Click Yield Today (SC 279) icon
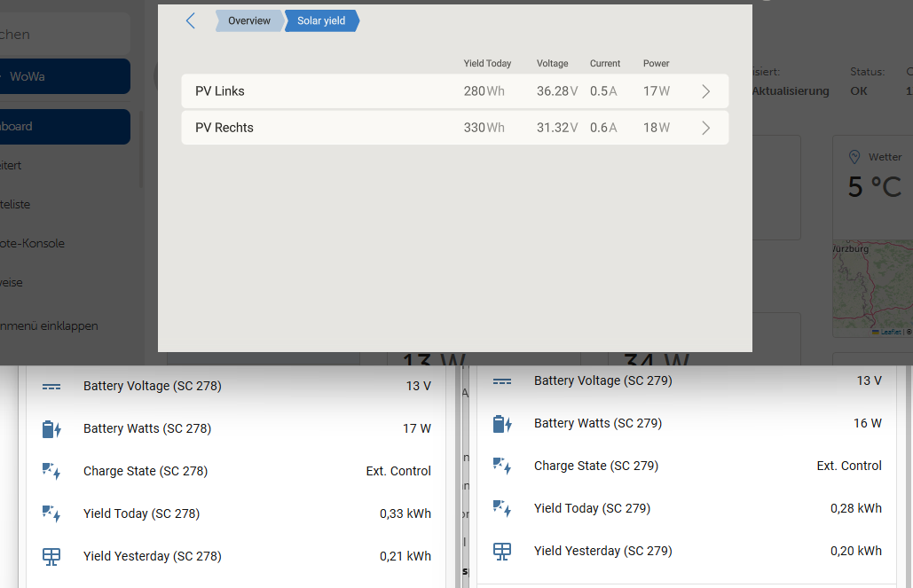This screenshot has width=913, height=588. click(x=502, y=509)
